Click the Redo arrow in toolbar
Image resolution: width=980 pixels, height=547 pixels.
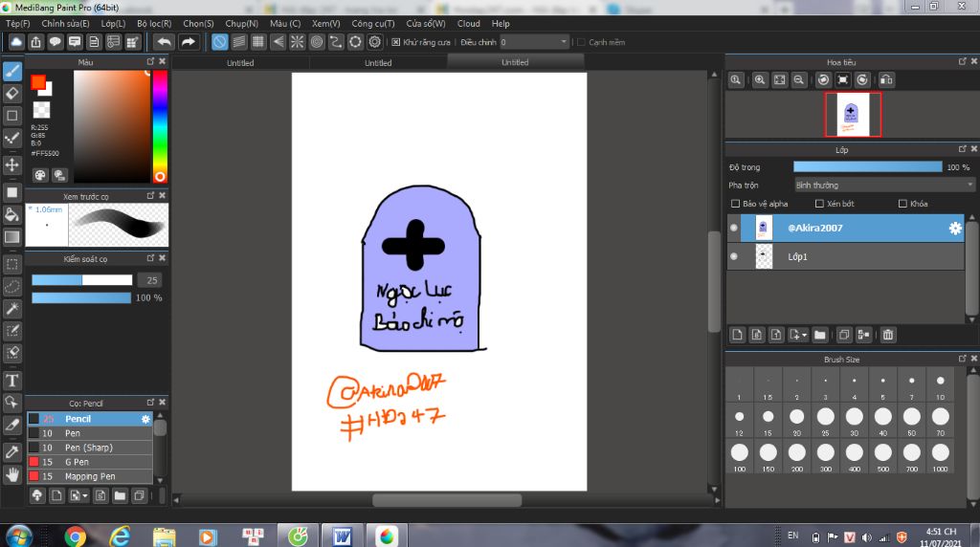point(188,42)
